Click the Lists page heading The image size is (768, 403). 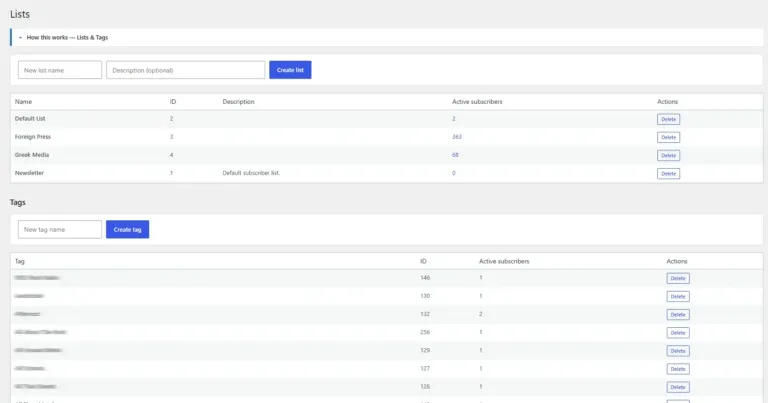tap(20, 14)
